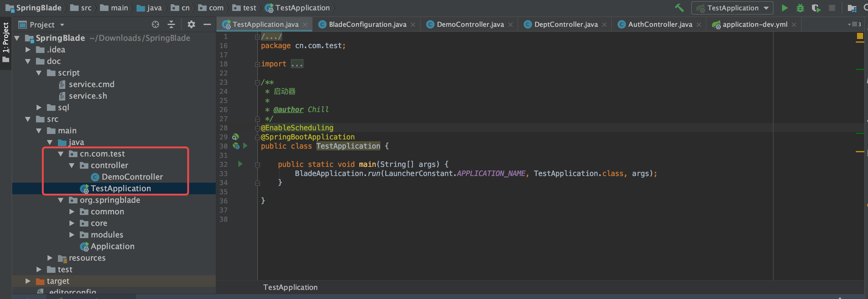
Task: Run TestApplication with the green play button
Action: tap(784, 8)
